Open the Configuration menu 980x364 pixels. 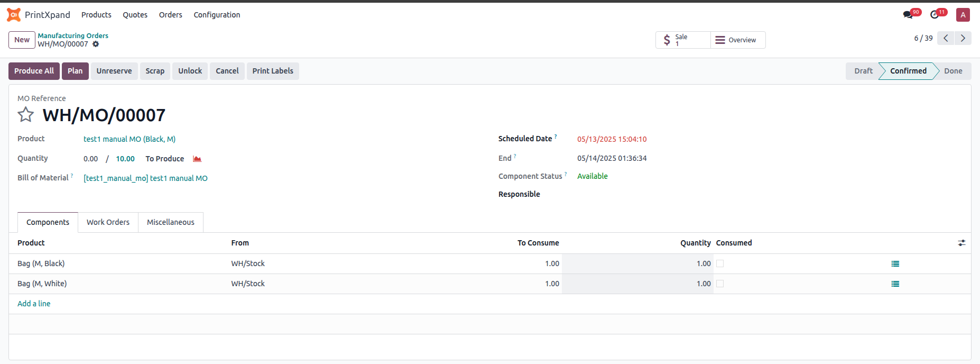pos(217,15)
